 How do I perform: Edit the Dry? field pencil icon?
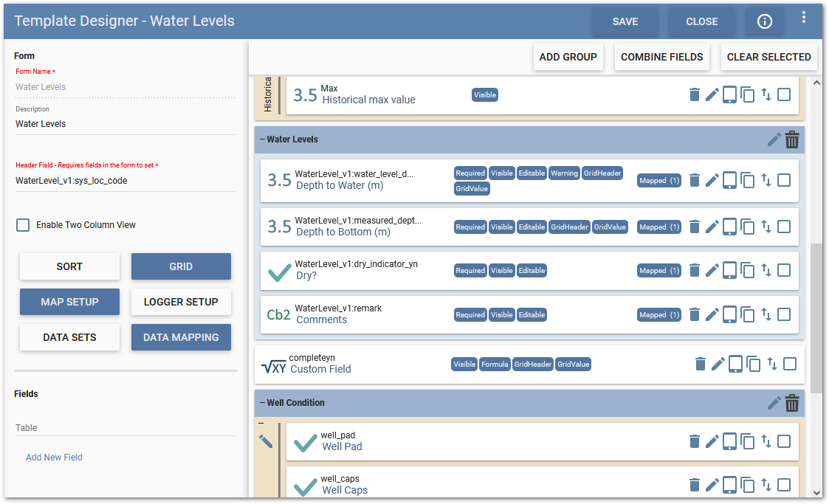(x=712, y=270)
